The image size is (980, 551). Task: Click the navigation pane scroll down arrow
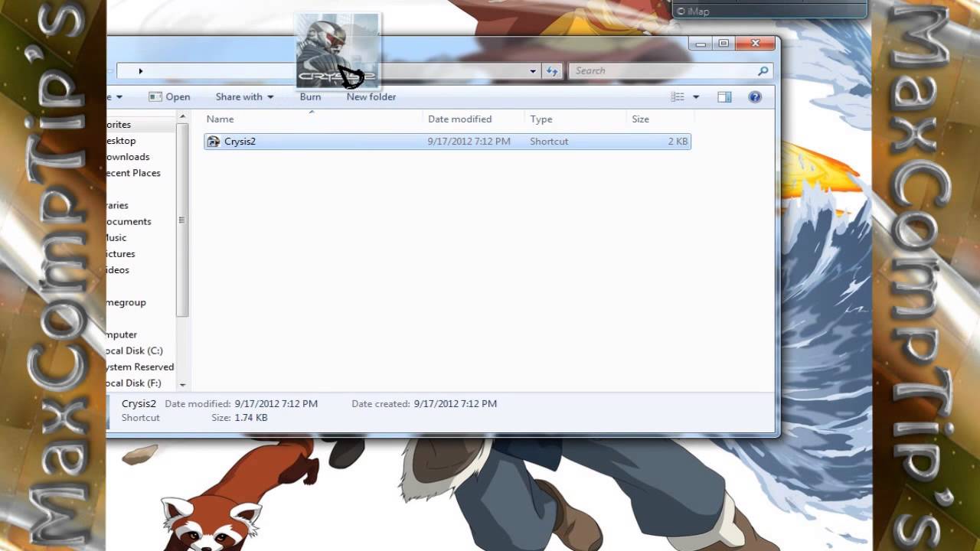(x=182, y=385)
